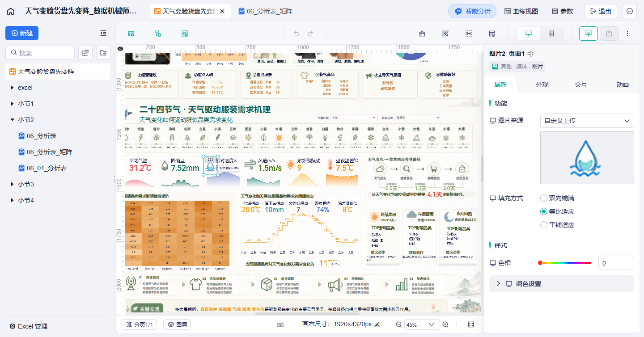Click the 智能分析 button

click(x=472, y=11)
